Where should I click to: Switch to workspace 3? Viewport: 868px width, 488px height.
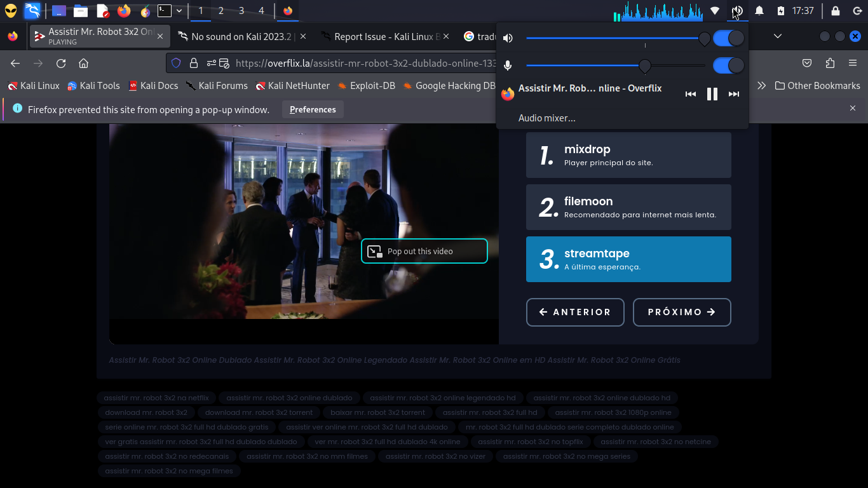pyautogui.click(x=241, y=11)
